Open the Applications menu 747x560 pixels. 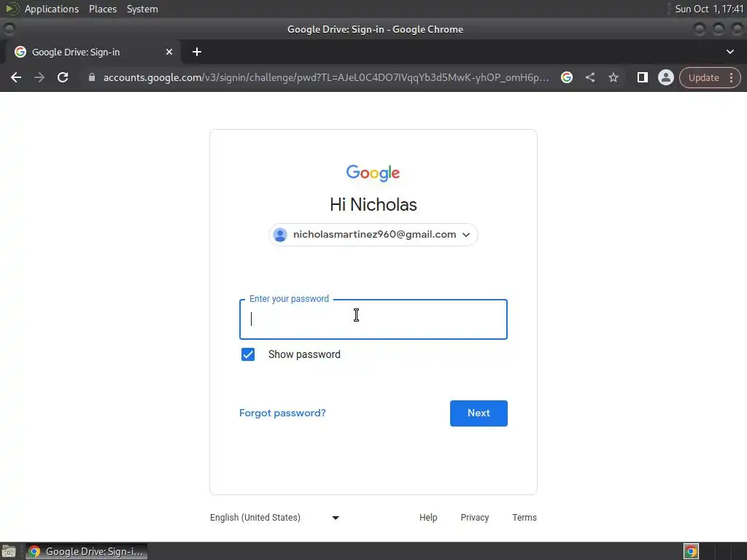(x=52, y=9)
